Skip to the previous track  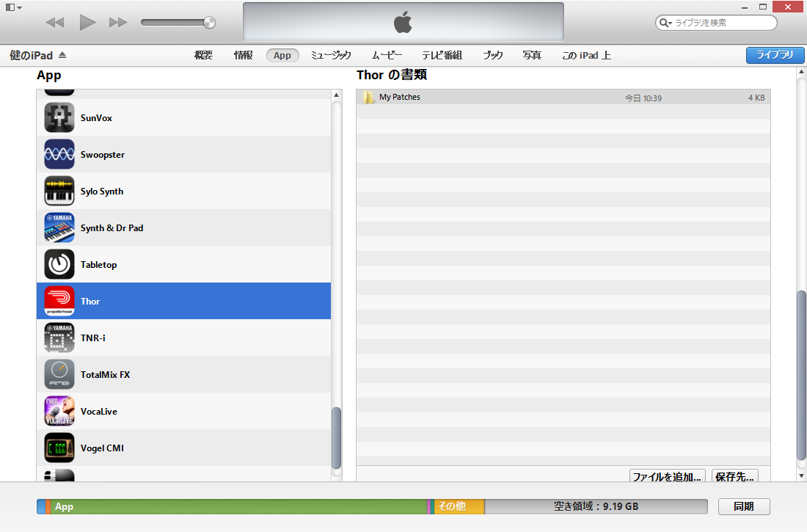[54, 22]
